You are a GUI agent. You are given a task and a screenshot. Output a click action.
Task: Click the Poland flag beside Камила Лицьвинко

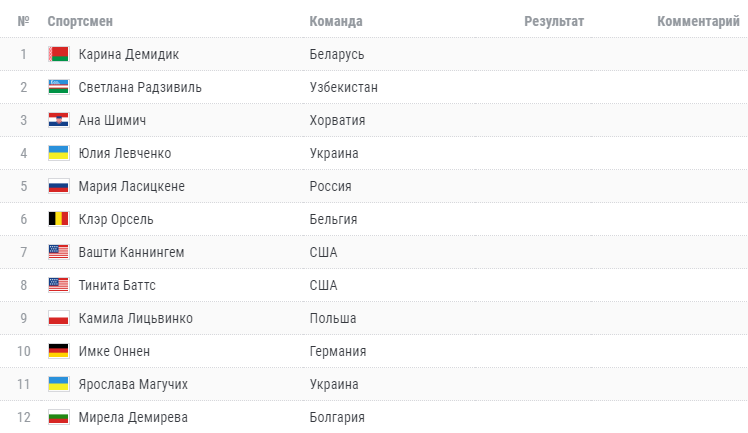click(58, 318)
